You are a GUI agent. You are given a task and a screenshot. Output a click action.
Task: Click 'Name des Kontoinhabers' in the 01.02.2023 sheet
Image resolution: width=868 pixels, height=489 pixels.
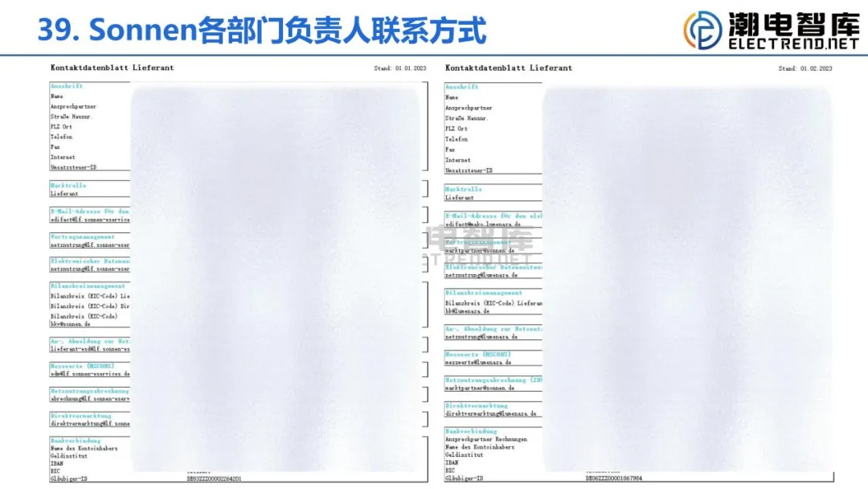tap(479, 447)
